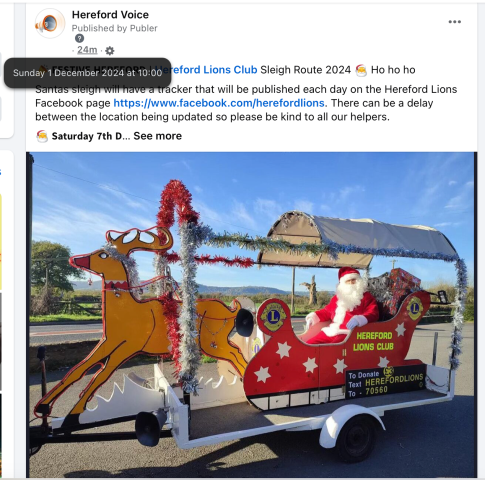Click the Hereford Voice megaphone avatar
485x480 pixels.
click(50, 23)
